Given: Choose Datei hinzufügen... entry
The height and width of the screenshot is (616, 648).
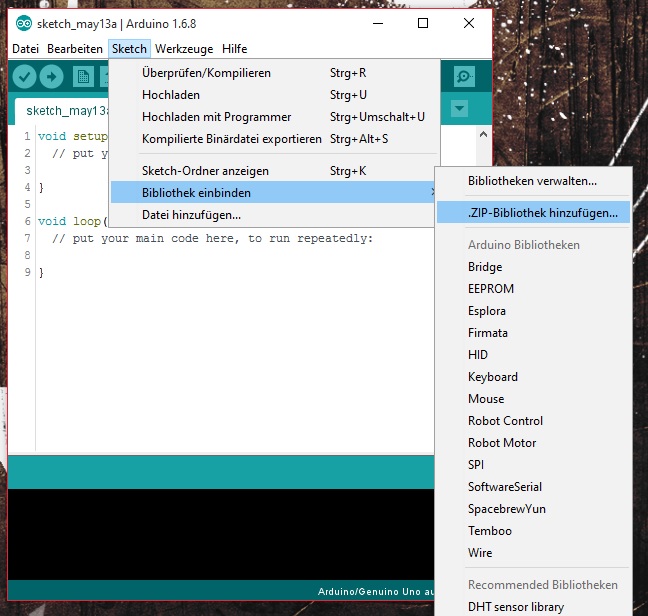Looking at the screenshot, I should (x=273, y=215).
